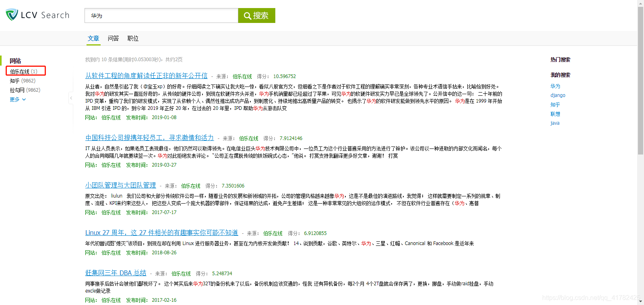The width and height of the screenshot is (644, 305).
Task: Filter by site 知乎 (9862)
Action: click(23, 80)
